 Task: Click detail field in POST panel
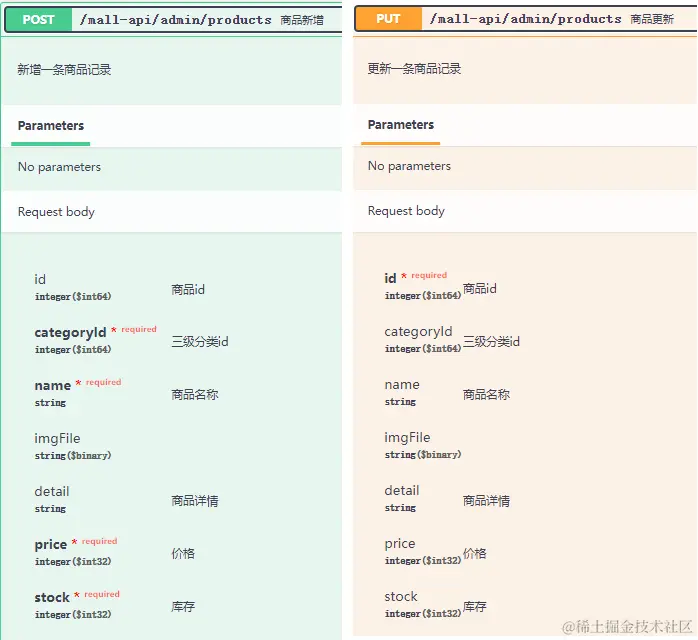[52, 491]
